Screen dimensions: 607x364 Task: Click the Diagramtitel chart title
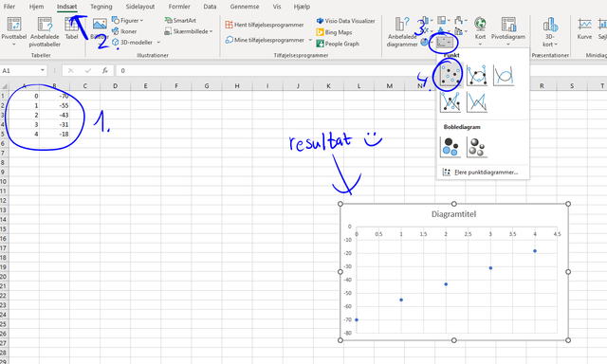tap(453, 214)
